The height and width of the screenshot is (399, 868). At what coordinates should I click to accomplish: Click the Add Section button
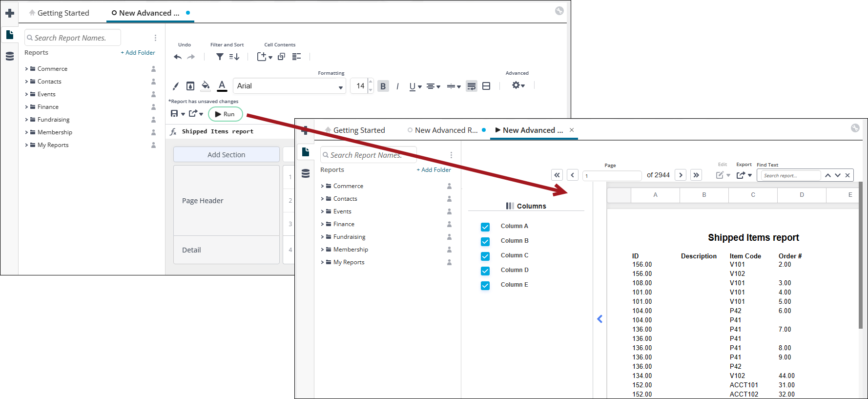[x=227, y=154]
